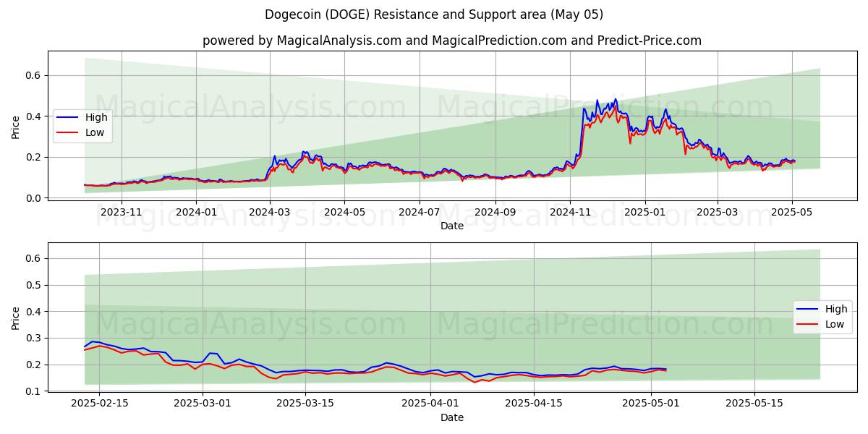Click the '0.5' y-axis label on bottom chart
This screenshot has height=434, width=868.
click(35, 285)
